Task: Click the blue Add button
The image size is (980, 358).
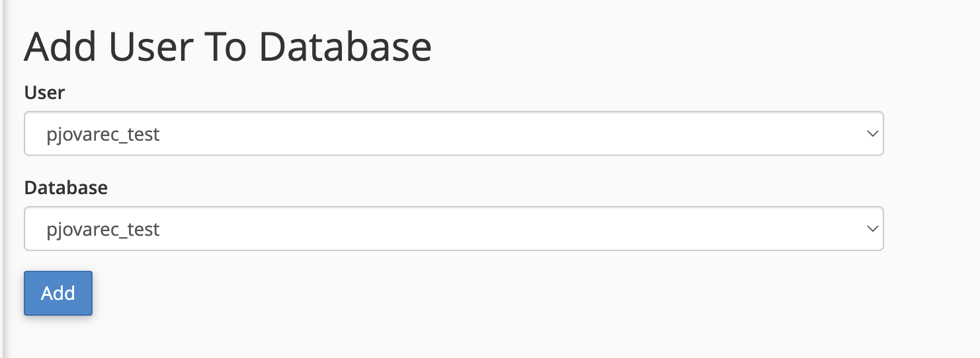Action: pyautogui.click(x=58, y=293)
